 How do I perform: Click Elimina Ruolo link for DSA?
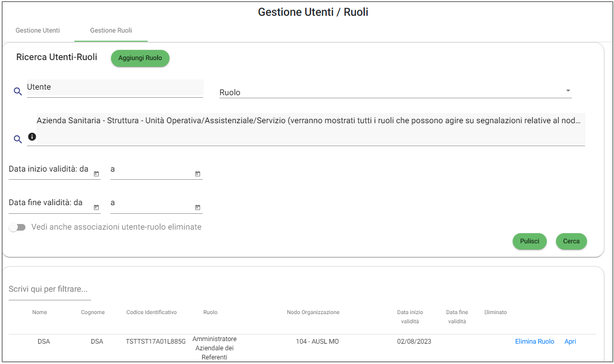tap(535, 342)
